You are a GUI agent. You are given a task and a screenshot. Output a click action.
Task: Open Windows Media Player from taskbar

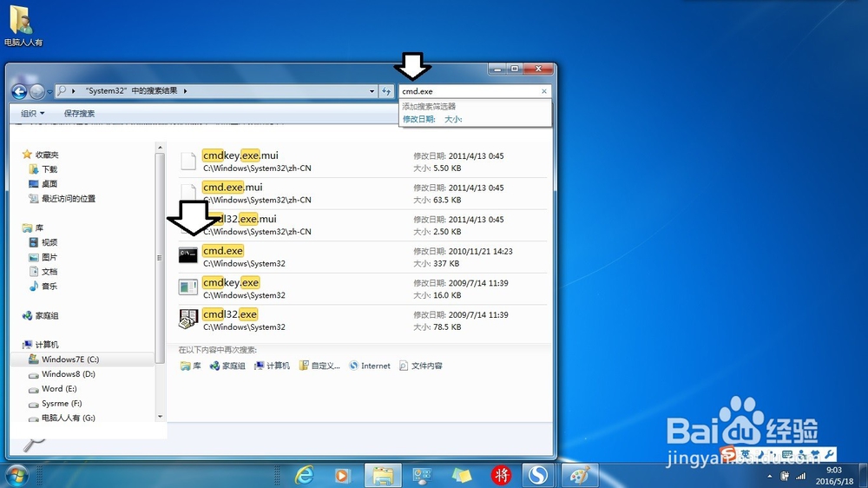[342, 475]
